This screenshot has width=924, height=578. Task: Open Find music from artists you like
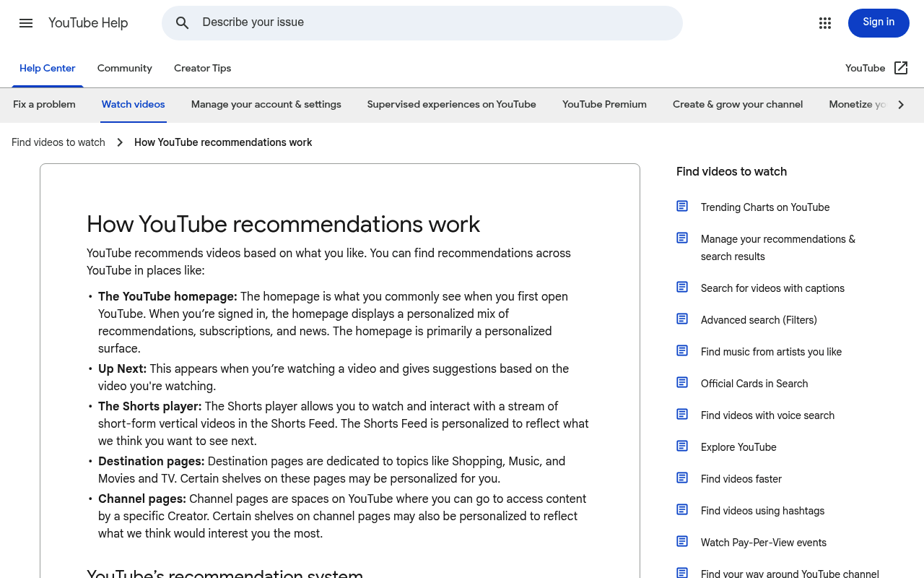coord(771,352)
